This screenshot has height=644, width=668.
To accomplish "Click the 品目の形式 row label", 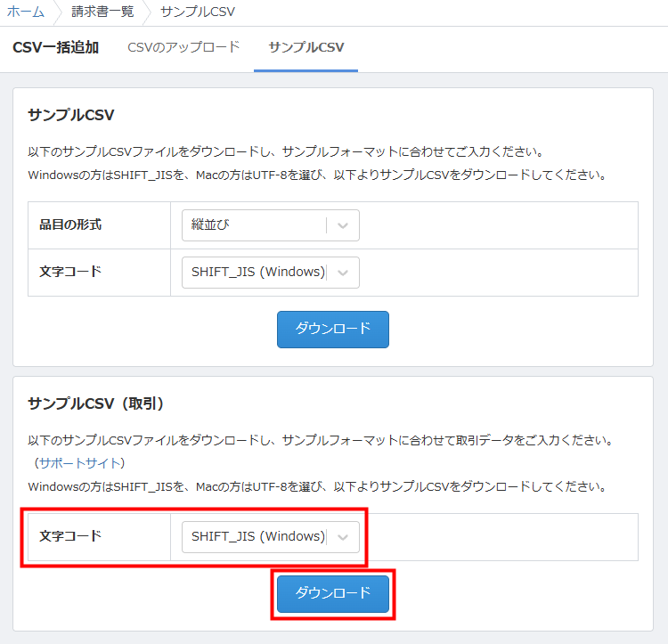I will coord(71,224).
